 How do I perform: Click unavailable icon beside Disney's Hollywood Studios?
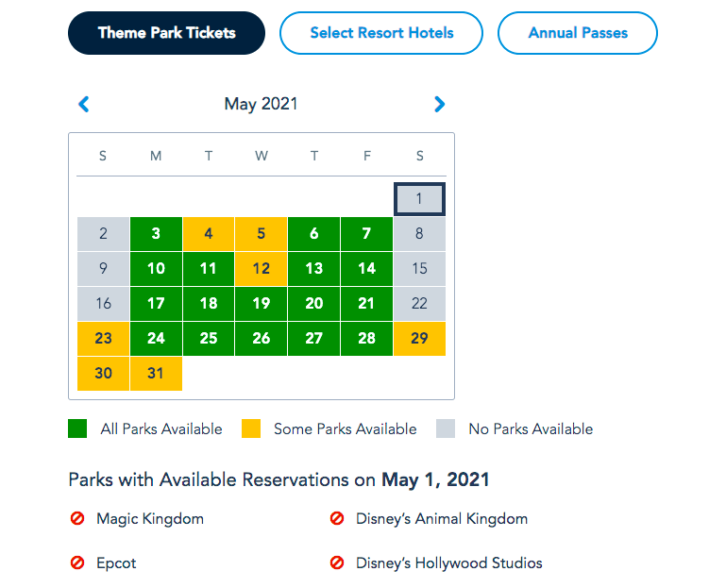[x=337, y=563]
